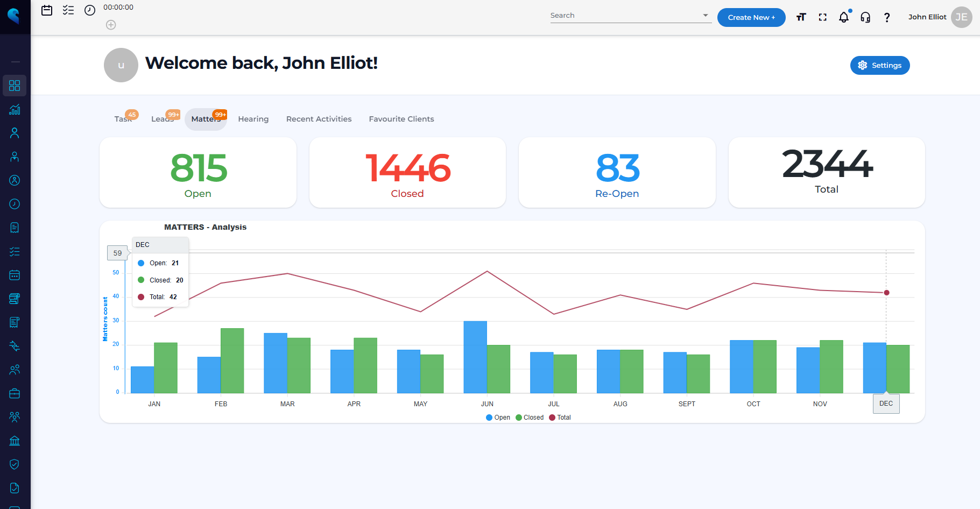Screen dimensions: 980x509
Task: Click the timer clock icon
Action: (90, 10)
